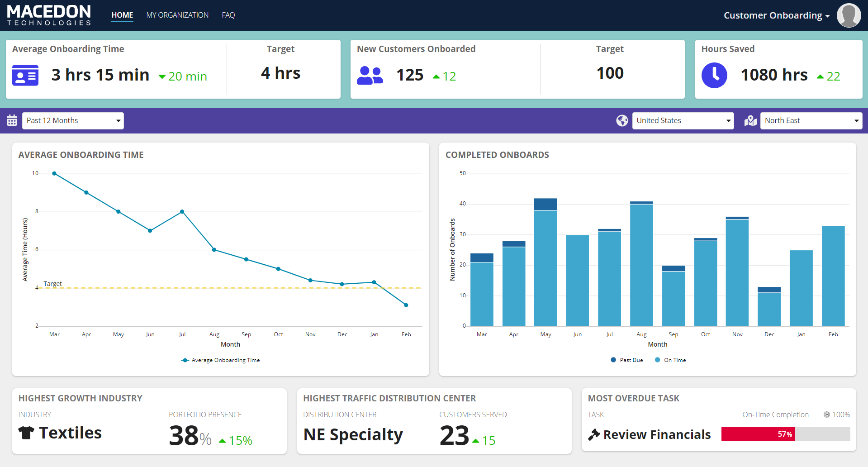
Task: Open the Past 12 Months dropdown
Action: (x=72, y=120)
